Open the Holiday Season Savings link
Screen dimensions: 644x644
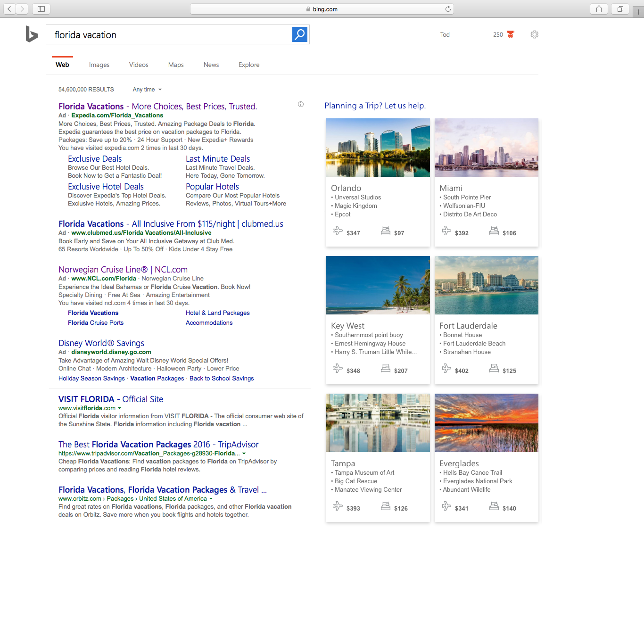(91, 379)
